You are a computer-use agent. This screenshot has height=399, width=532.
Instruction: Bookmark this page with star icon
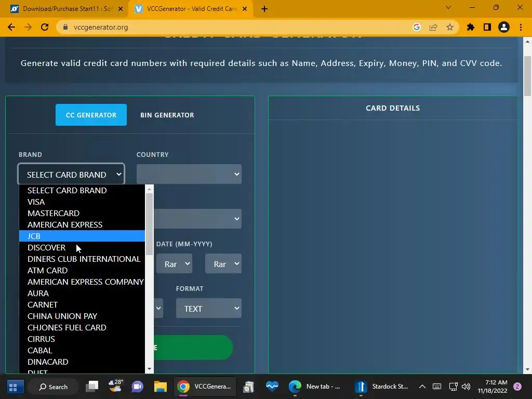pos(450,27)
